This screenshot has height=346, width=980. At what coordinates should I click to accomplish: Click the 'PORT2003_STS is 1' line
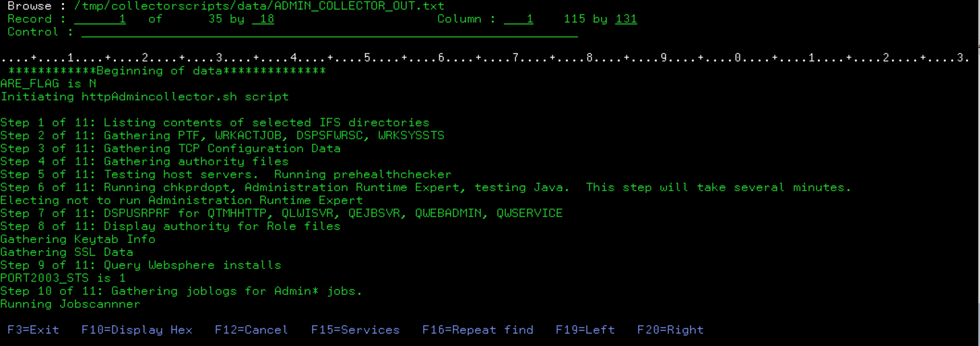(x=63, y=278)
